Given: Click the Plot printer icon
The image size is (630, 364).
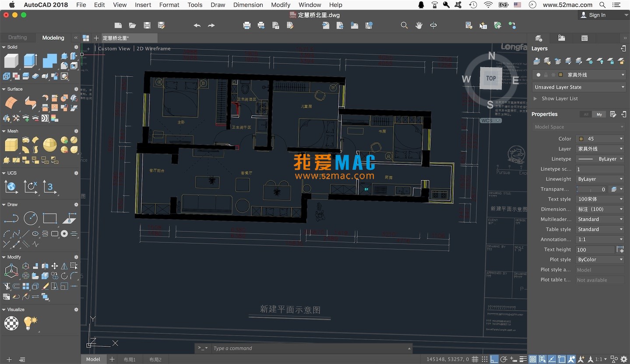Looking at the screenshot, I should pos(247,25).
